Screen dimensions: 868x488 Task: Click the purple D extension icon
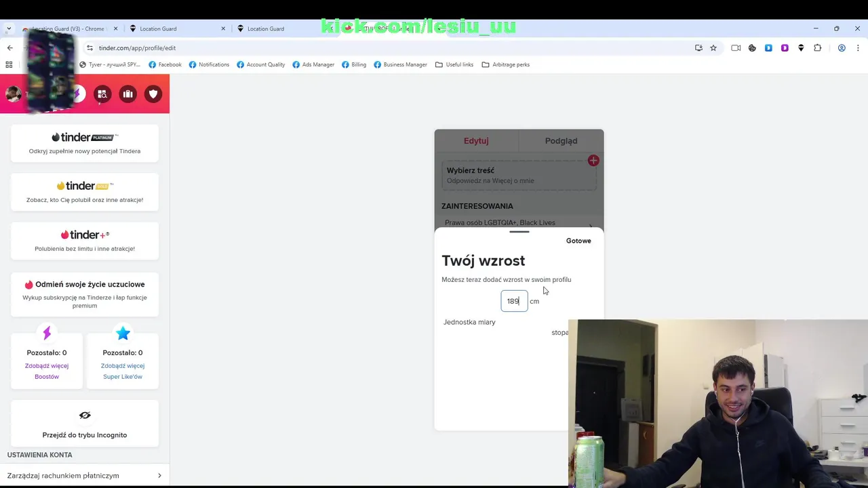click(x=785, y=48)
